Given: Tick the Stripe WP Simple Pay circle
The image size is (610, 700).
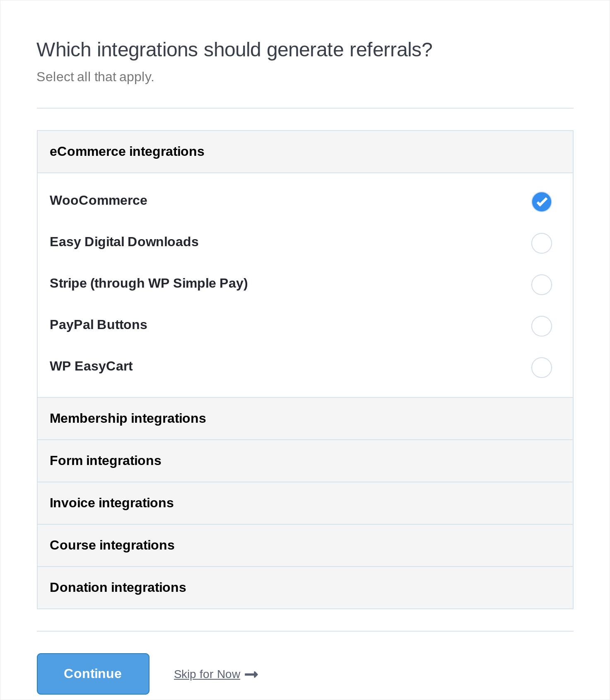Looking at the screenshot, I should point(541,285).
